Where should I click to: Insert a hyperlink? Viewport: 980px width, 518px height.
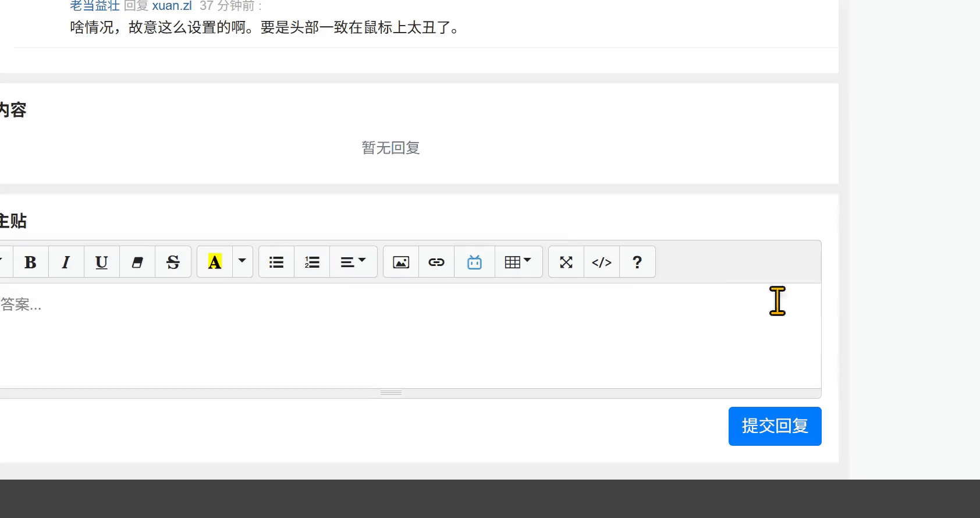436,262
